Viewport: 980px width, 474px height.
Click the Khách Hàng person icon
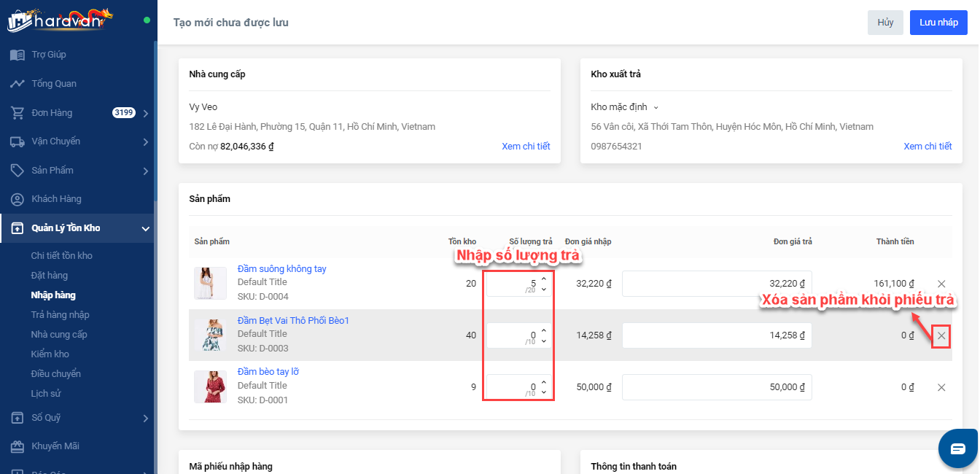coord(17,199)
